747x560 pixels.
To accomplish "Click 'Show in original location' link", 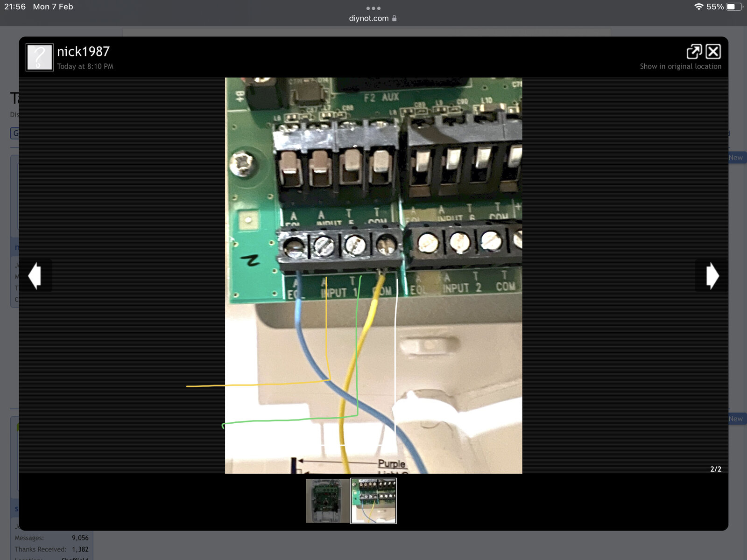I will [x=680, y=66].
